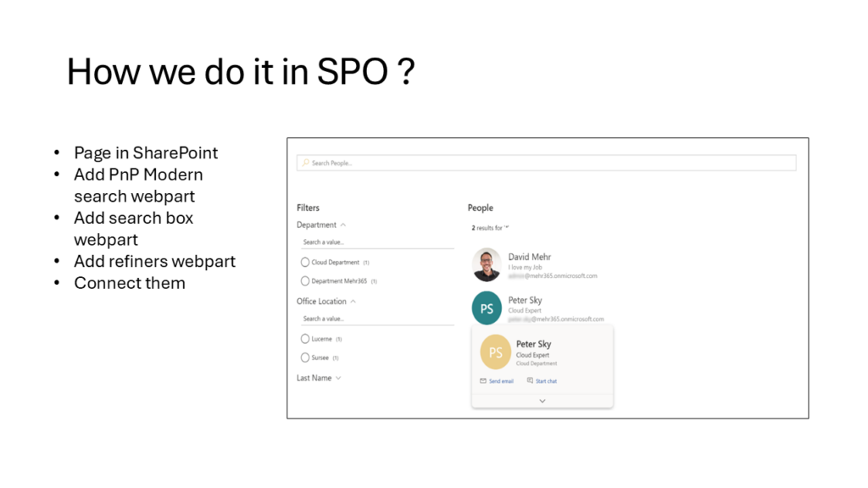
Task: Collapse the Department filter section
Action: coord(343,225)
